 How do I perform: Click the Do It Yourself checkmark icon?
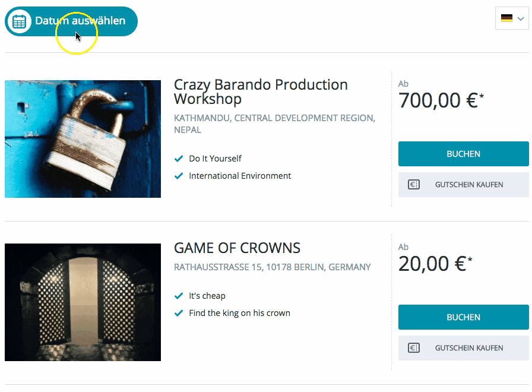tap(179, 159)
